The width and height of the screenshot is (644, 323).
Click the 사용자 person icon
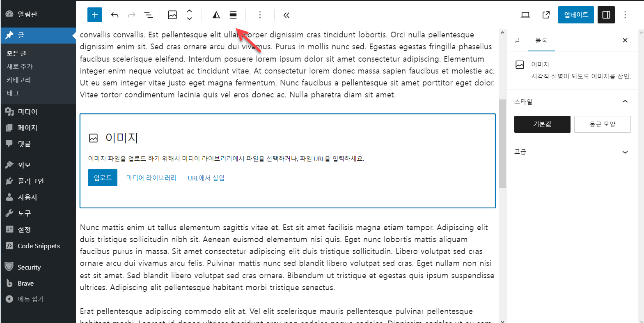[9, 197]
